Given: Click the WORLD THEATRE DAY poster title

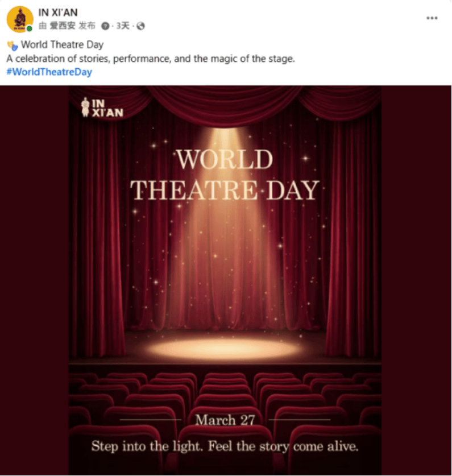Looking at the screenshot, I should 225,175.
